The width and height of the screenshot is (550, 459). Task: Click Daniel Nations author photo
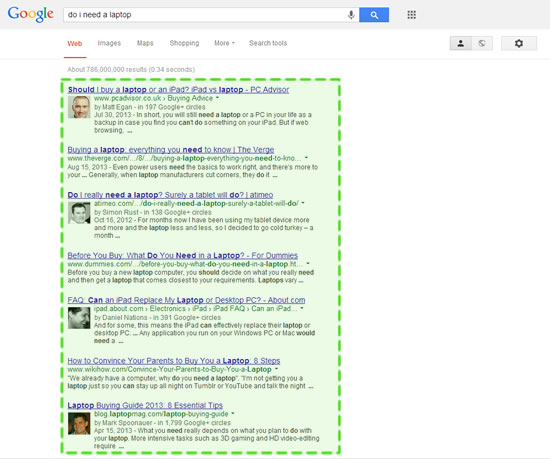pos(79,318)
